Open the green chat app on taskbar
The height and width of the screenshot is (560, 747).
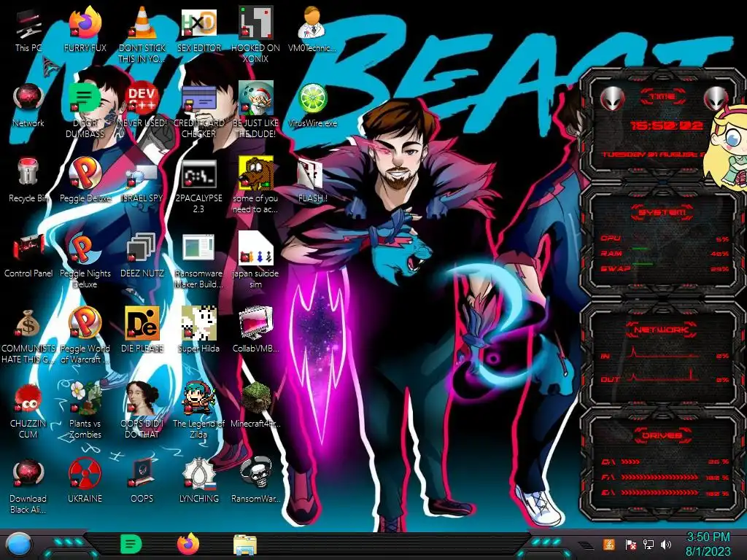[x=131, y=544]
